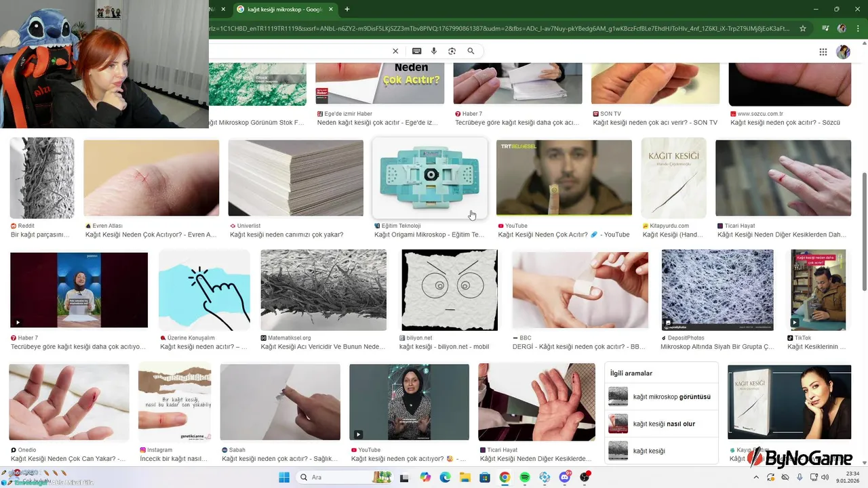Image resolution: width=868 pixels, height=488 pixels.
Task: Open the Onedio bleeding hand image
Action: click(x=69, y=403)
